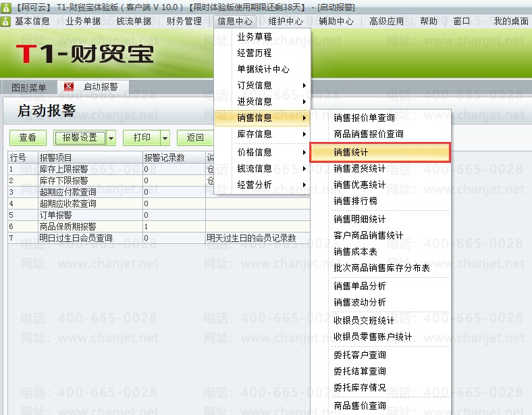The image size is (532, 415).
Task: Expand the 打印 dropdown arrow
Action: [165, 138]
